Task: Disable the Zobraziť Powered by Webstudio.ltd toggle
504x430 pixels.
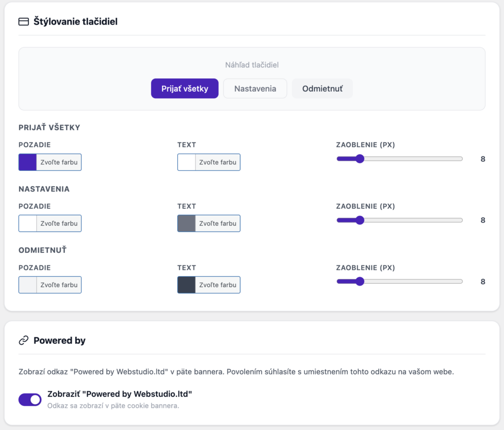Action: coord(30,399)
